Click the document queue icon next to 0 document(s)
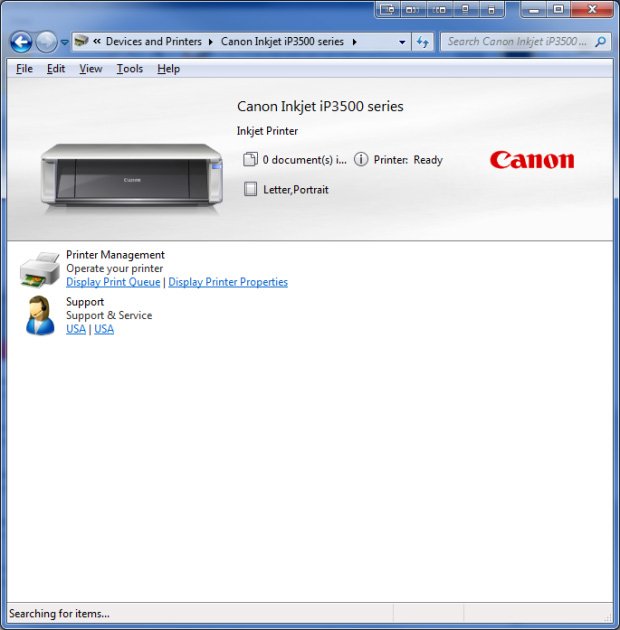The width and height of the screenshot is (620, 630). [250, 159]
